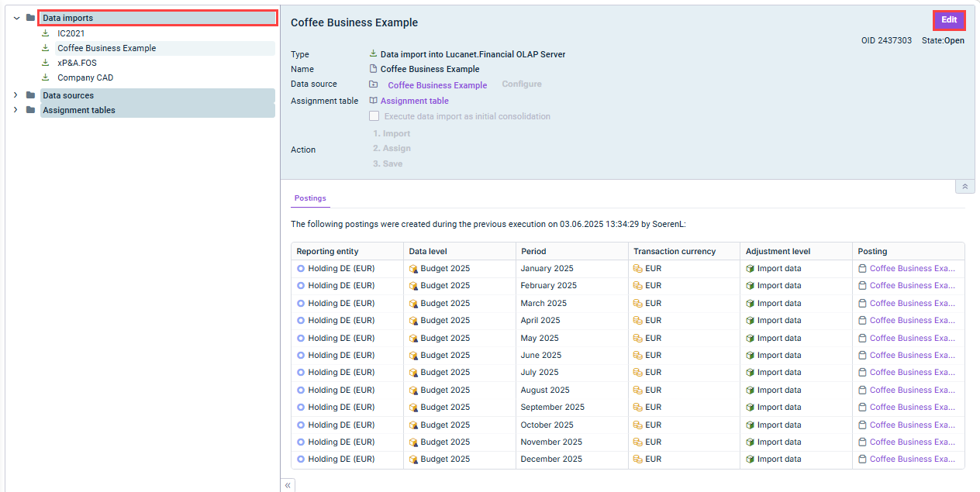Click the Adjustment level column header

point(796,251)
